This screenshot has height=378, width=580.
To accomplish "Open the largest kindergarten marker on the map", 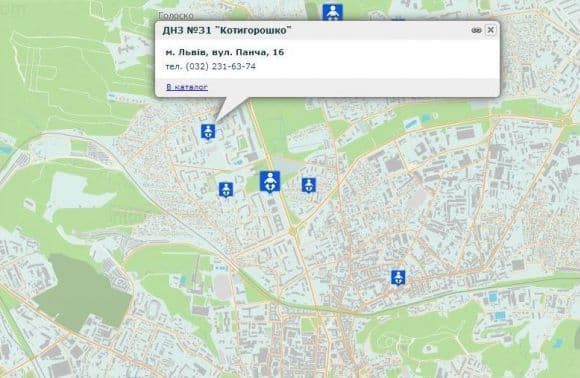I will pos(270,182).
